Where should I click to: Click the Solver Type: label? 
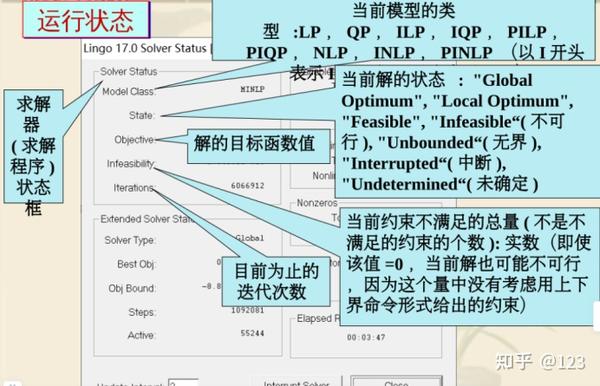(x=130, y=240)
